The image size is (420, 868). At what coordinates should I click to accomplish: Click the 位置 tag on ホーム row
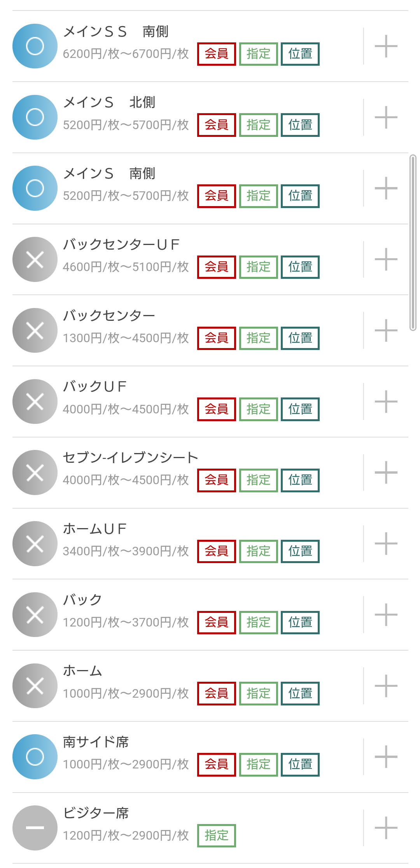pos(300,693)
